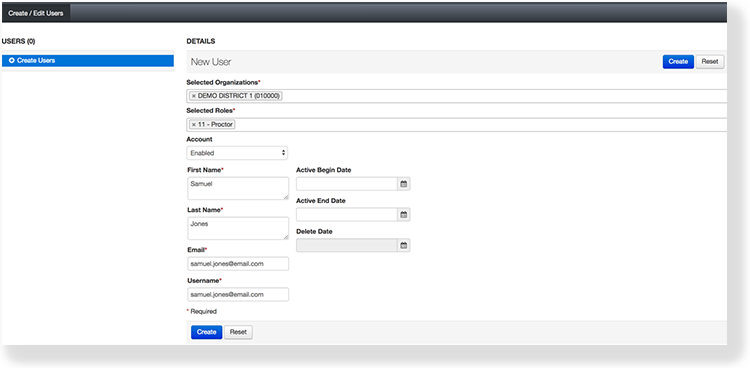The image size is (750, 368).
Task: Click the top blue Create button
Action: pyautogui.click(x=678, y=62)
